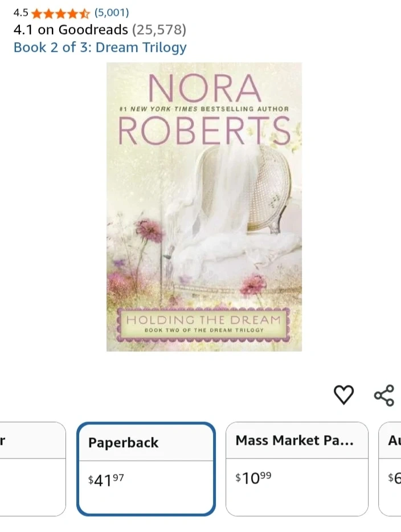Click the 4.5 rating number
Image resolution: width=401 pixels, height=532 pixels.
tap(21, 13)
